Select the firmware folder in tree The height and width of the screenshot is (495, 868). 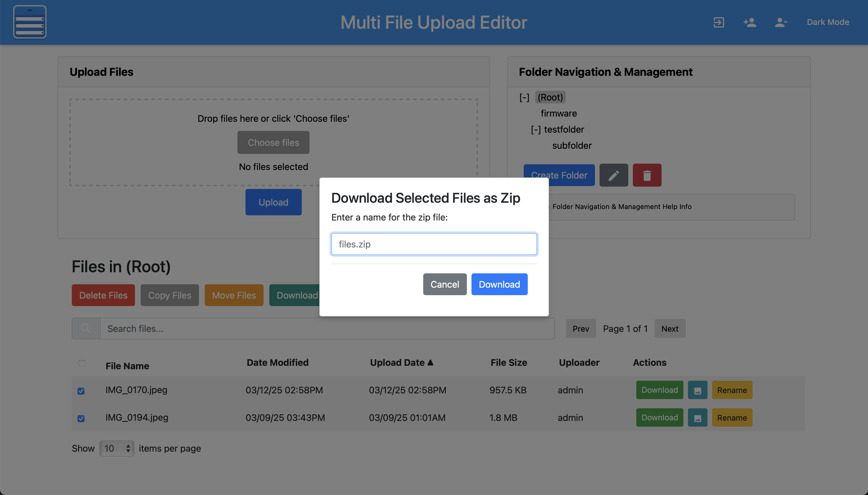pos(558,113)
